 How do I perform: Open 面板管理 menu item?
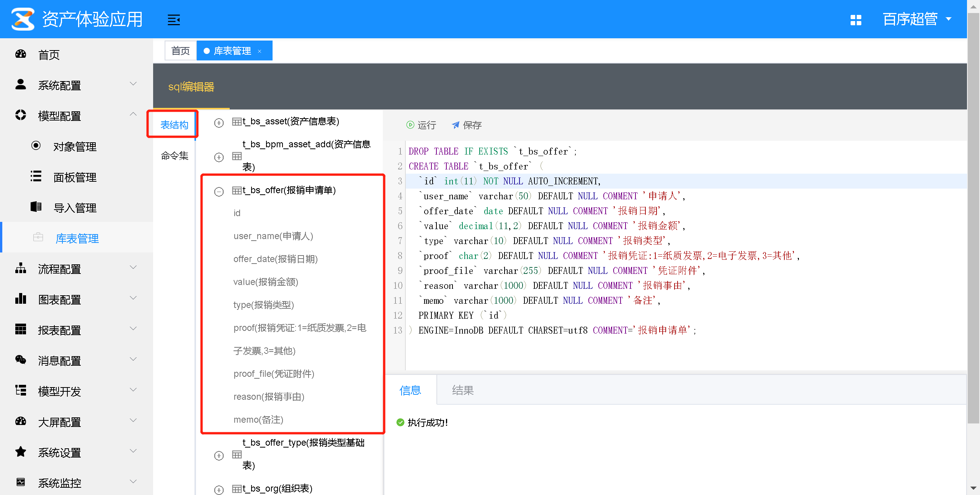click(77, 177)
